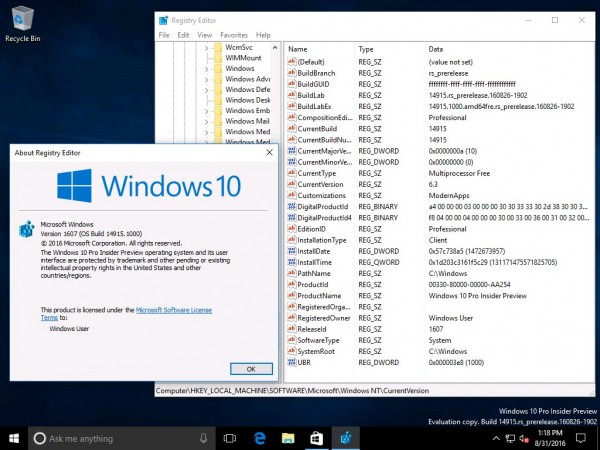
Task: Select the PathName value name
Action: [314, 273]
